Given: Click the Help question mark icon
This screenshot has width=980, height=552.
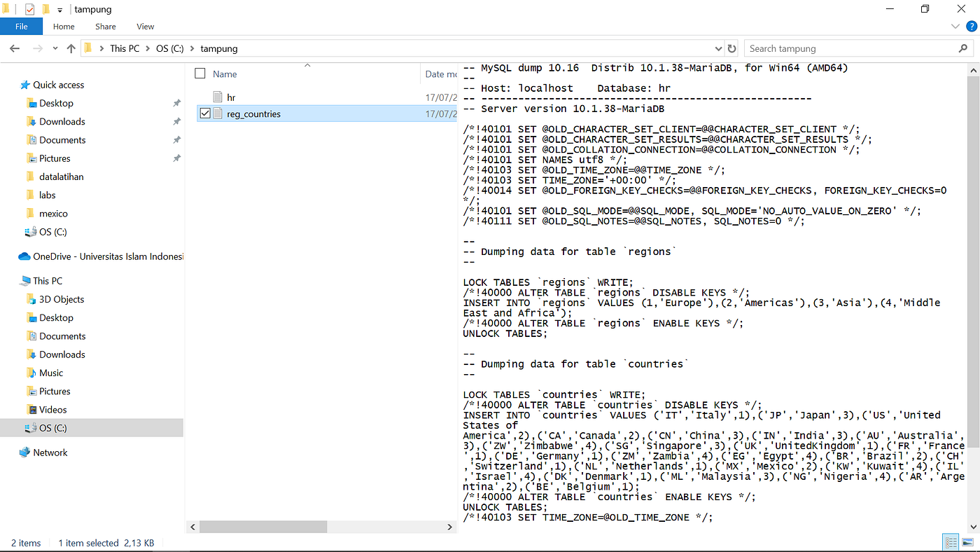Looking at the screenshot, I should (x=971, y=26).
